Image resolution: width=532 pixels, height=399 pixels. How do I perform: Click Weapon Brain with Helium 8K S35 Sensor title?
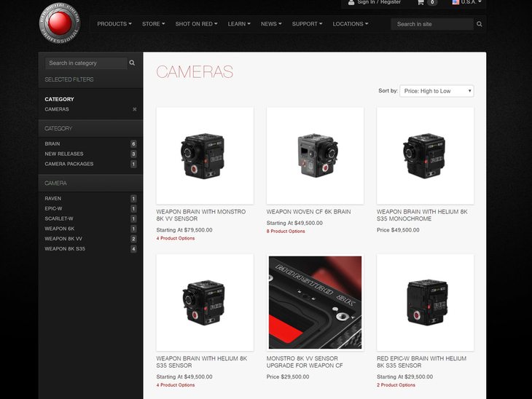click(x=202, y=362)
